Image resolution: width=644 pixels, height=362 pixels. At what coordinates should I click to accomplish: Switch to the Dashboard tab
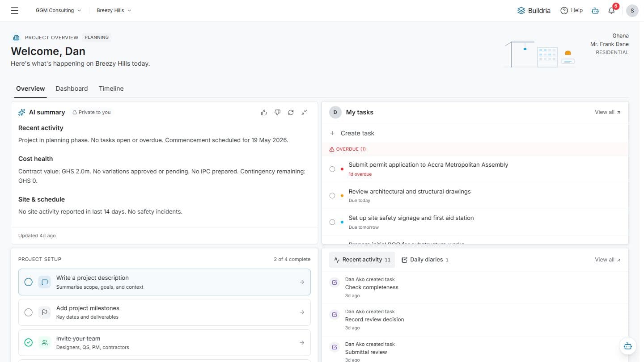[72, 88]
